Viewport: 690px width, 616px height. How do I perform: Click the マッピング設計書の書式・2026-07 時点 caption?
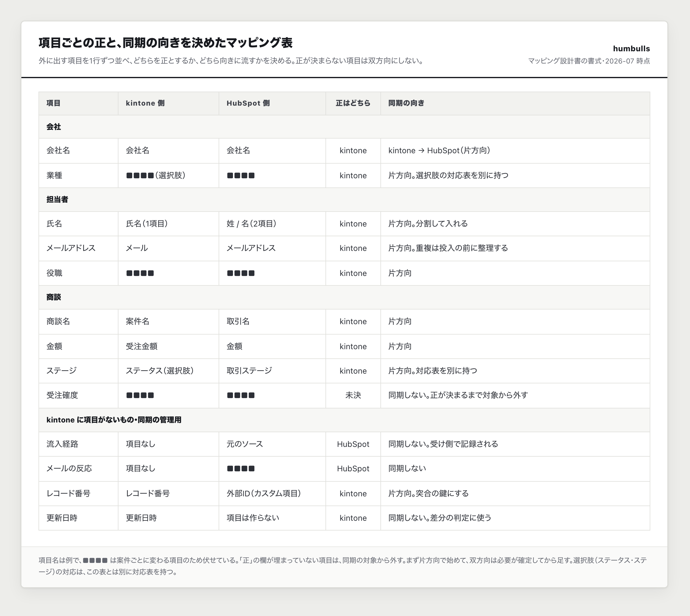(x=589, y=61)
